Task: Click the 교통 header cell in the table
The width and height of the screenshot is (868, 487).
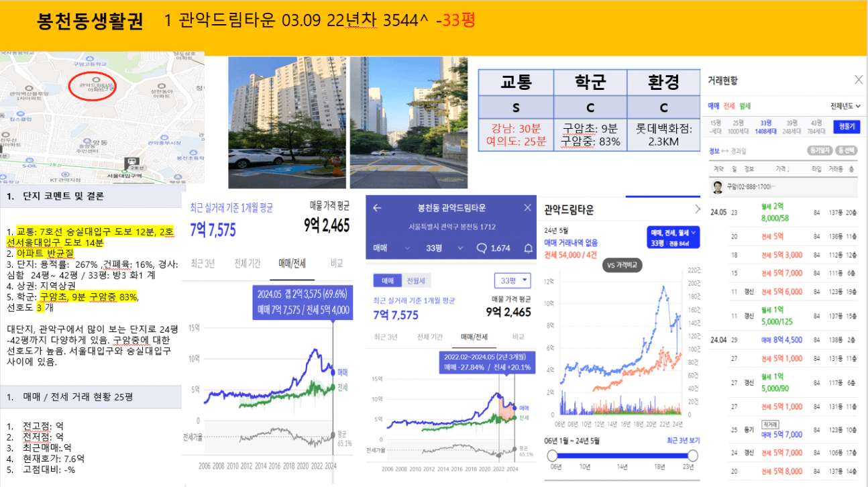Action: pos(516,82)
